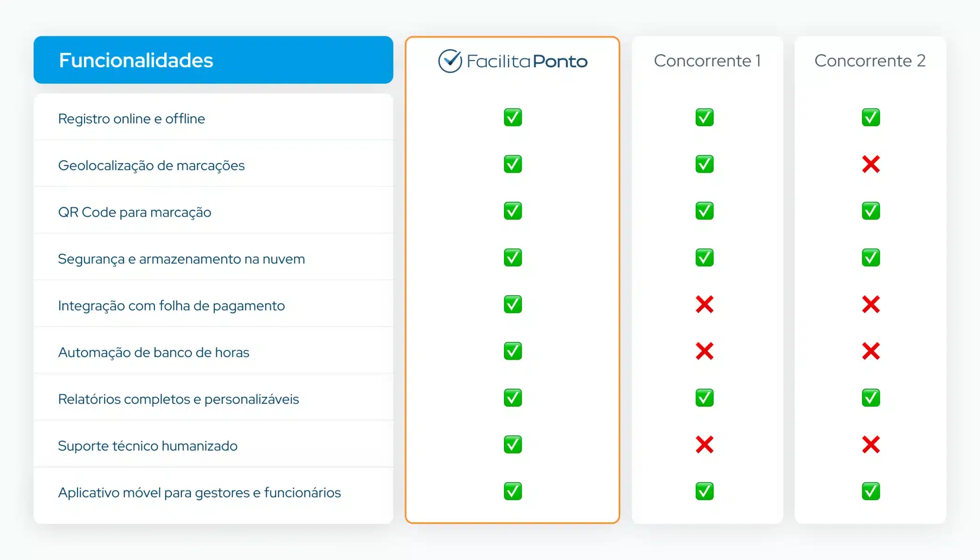Click FacilitaPonto's green check for Suporte técnico

(512, 444)
